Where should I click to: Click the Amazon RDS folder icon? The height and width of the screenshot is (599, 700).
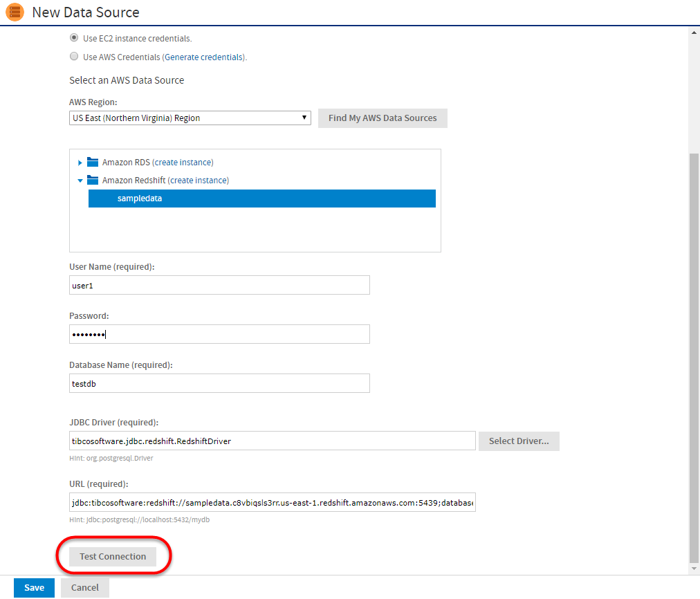(93, 162)
